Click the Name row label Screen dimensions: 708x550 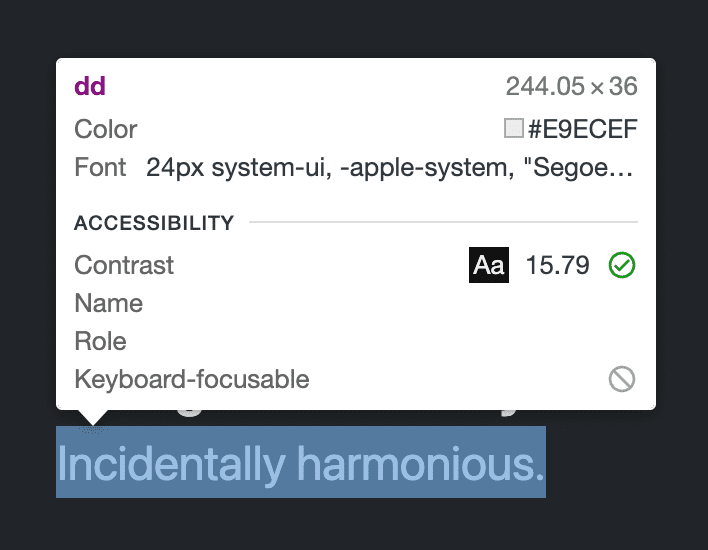point(108,303)
